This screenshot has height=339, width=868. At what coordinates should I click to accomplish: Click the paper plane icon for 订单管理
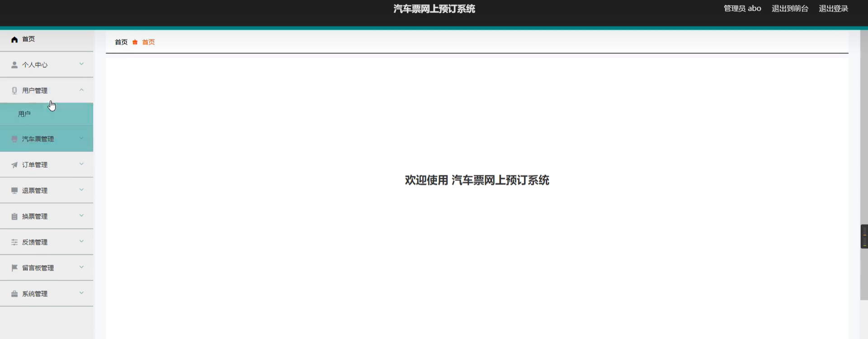14,165
